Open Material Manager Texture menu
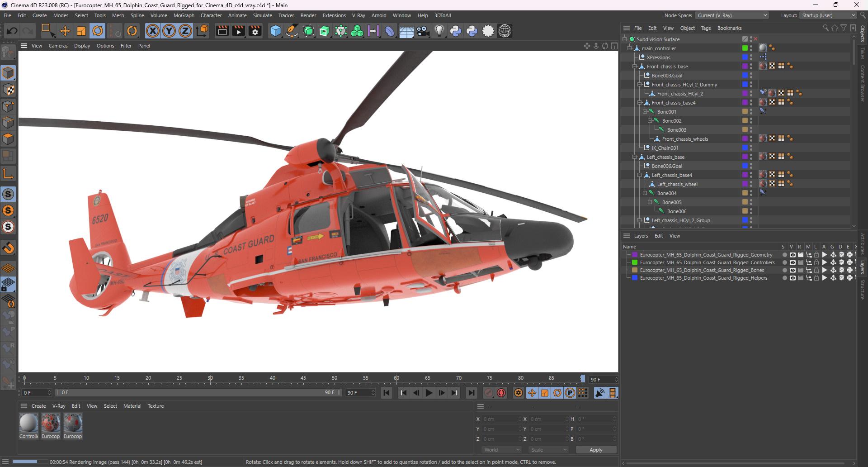The image size is (868, 467). [x=156, y=406]
